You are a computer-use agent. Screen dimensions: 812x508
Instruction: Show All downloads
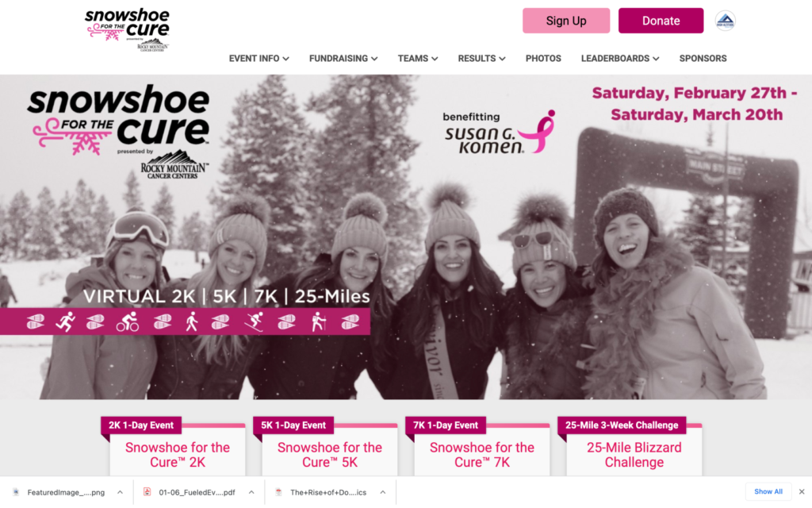(768, 491)
